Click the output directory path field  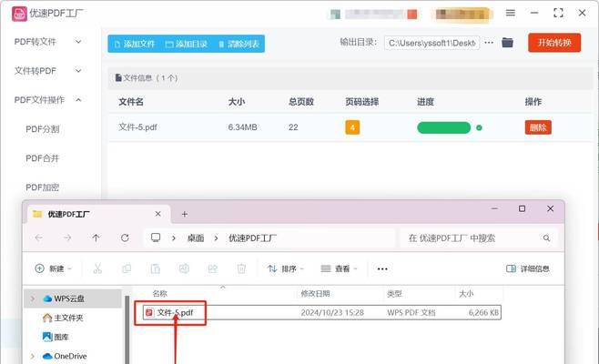point(431,43)
